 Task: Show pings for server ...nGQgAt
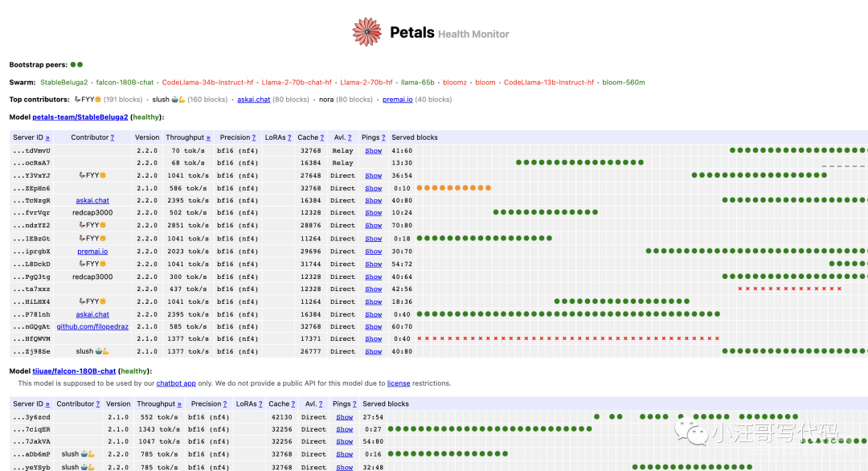373,327
